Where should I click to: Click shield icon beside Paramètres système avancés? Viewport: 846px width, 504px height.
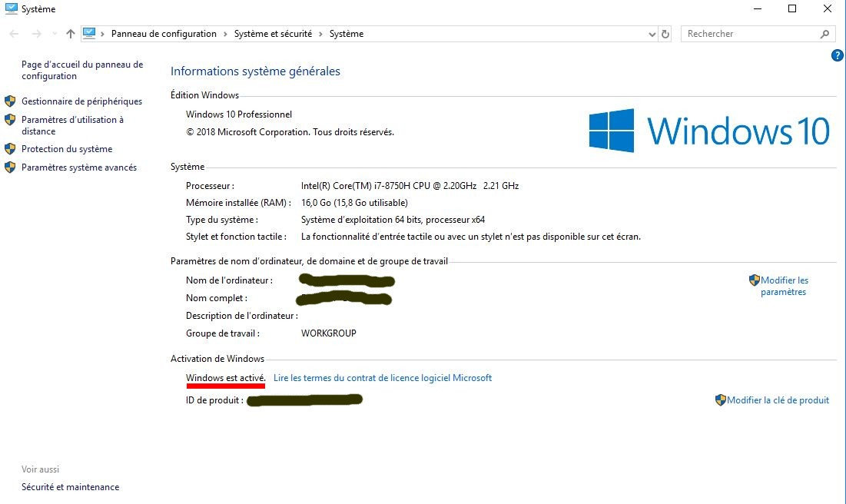point(10,167)
